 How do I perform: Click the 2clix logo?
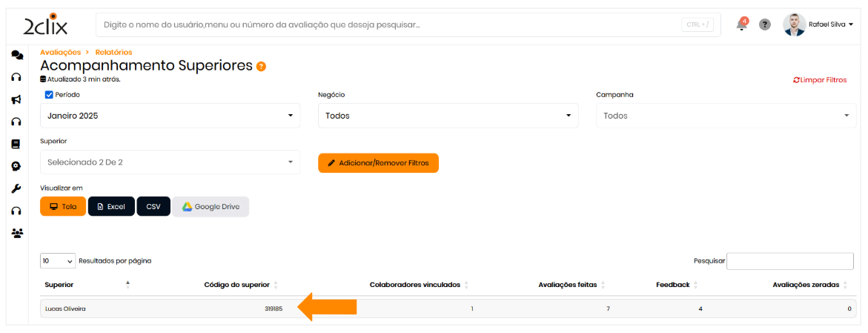[x=46, y=25]
